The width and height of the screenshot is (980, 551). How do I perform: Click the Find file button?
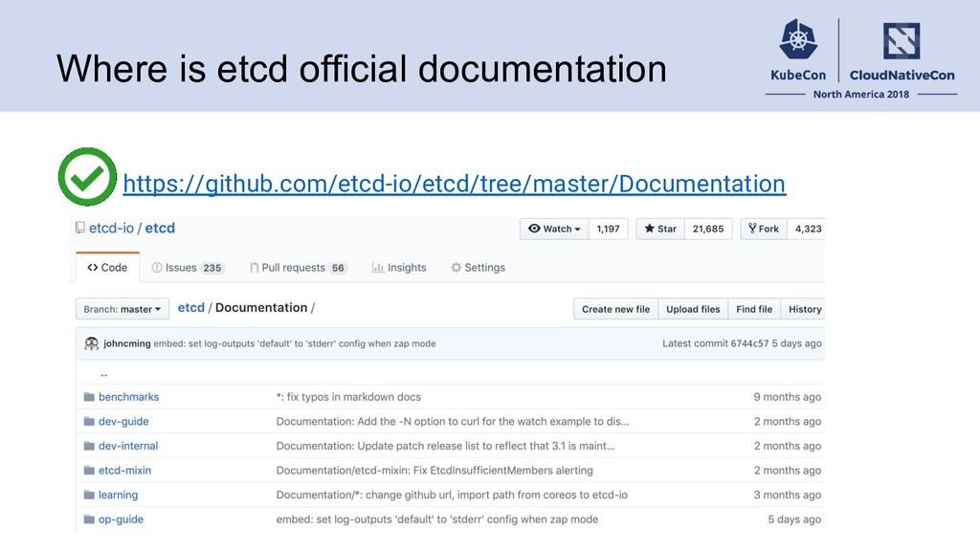click(754, 309)
